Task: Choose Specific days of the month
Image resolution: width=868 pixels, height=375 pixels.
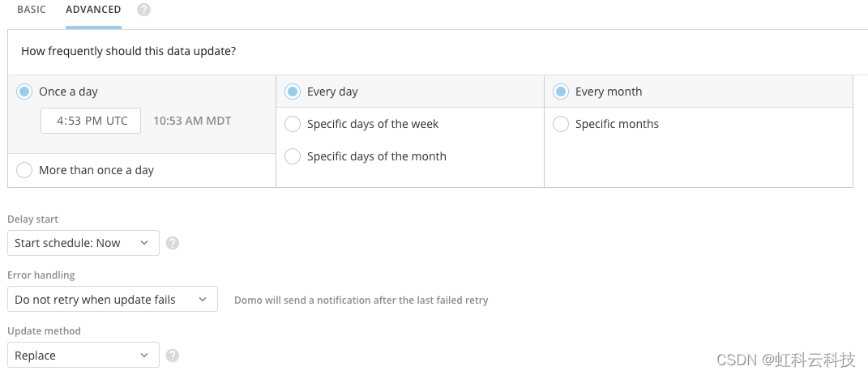Action: pos(293,156)
